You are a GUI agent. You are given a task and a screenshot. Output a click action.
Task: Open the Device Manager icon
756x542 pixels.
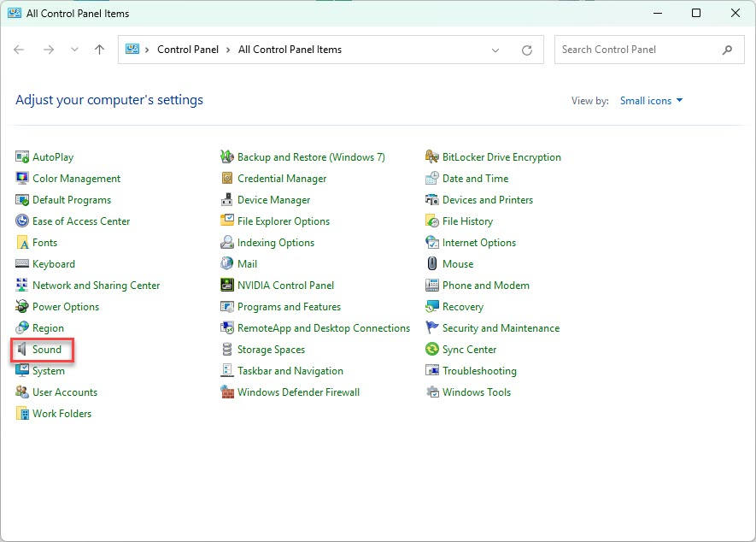click(x=227, y=200)
